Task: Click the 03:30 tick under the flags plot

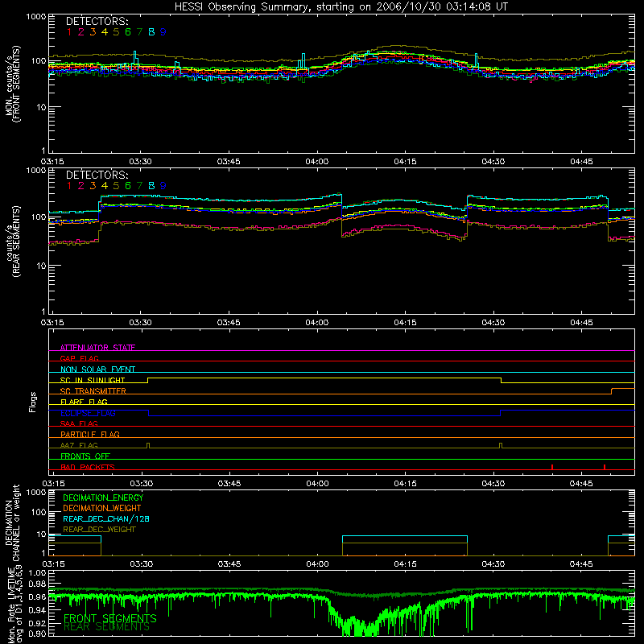Action: [142, 484]
